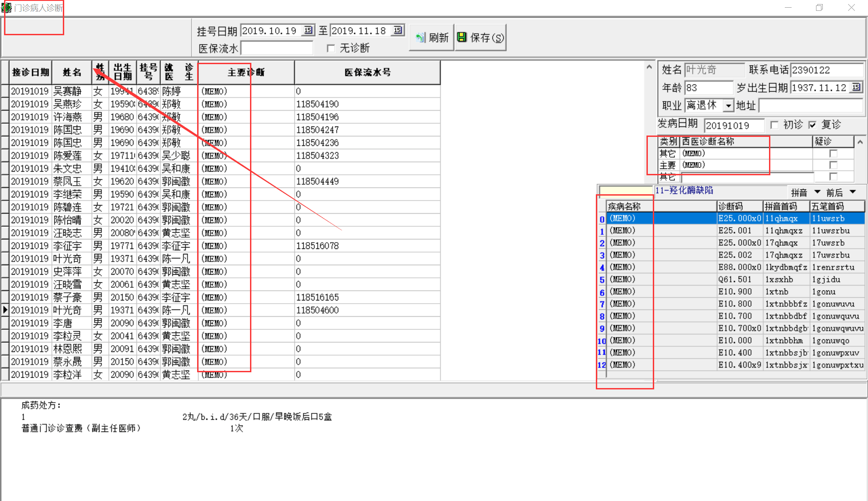Image resolution: width=868 pixels, height=501 pixels.
Task: Tick the 疑诊 checkbox for 主要 diagnosis row
Action: point(833,165)
